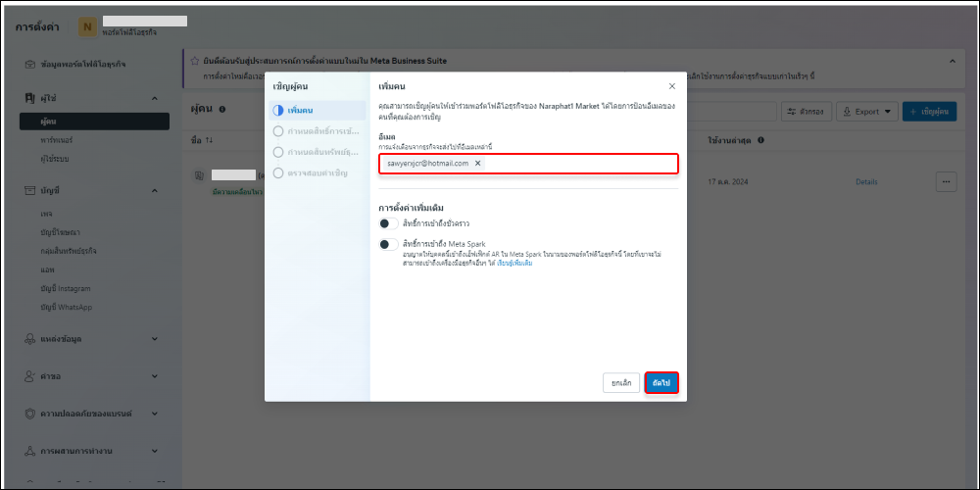Click info icon next to ใช้งานล่าสุด
Viewport: 980px width, 490px height.
pyautogui.click(x=760, y=140)
